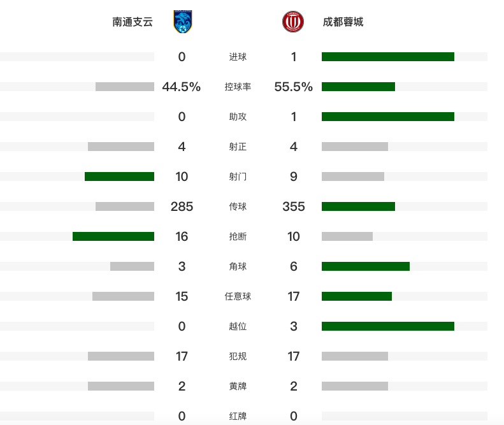This screenshot has width=504, height=425.
Task: Click 成都蓉城's green 任意球 bar
Action: [357, 296]
